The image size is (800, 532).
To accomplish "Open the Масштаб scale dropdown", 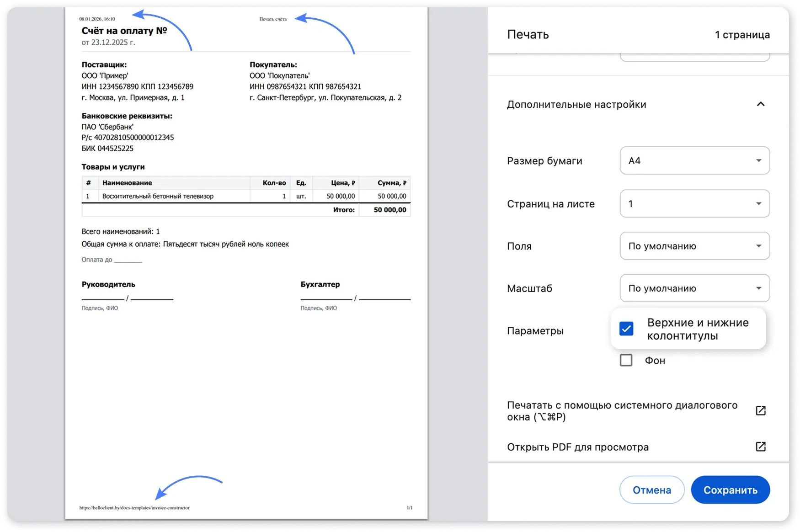I will tap(694, 288).
